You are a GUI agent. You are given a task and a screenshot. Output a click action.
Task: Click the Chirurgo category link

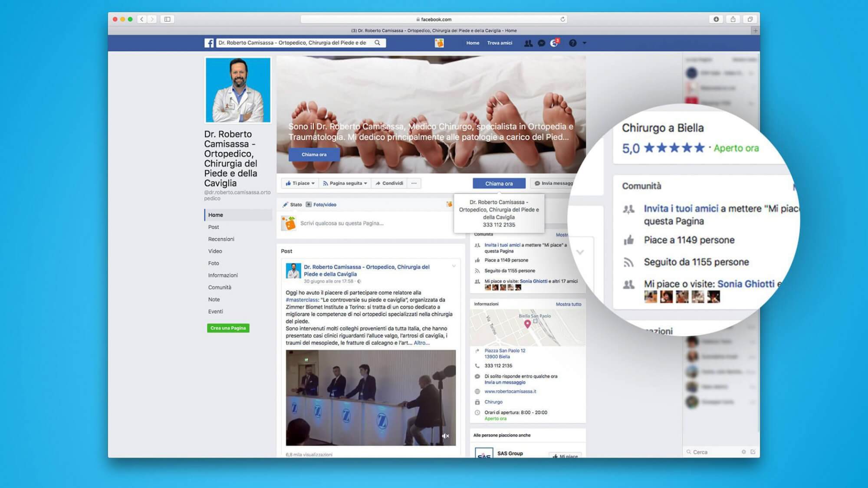coord(493,402)
